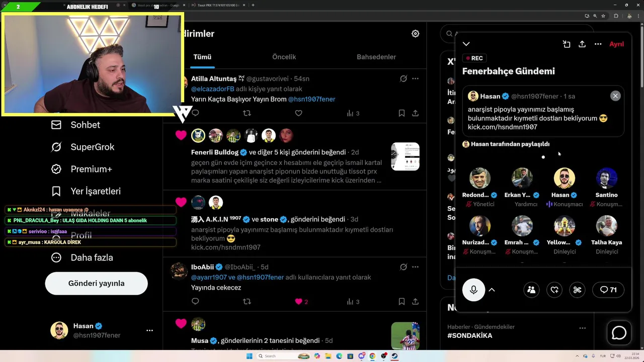
Task: Open Talha Kaya listener avatar
Action: 606,226
